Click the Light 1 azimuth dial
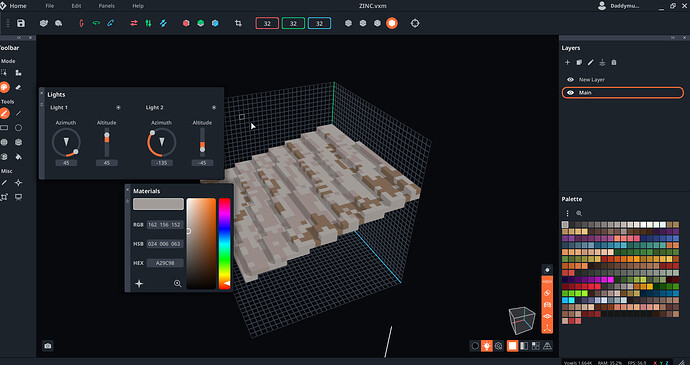The image size is (690, 365). [x=66, y=143]
